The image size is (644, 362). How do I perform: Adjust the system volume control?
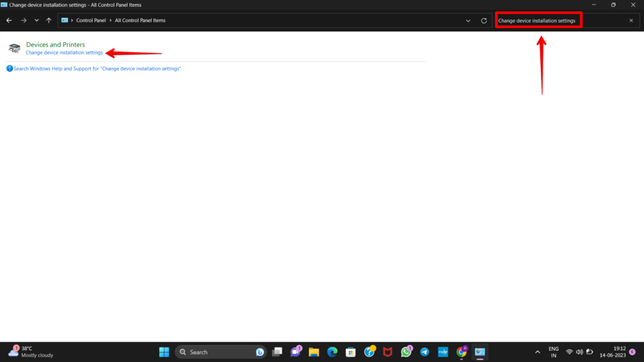579,352
